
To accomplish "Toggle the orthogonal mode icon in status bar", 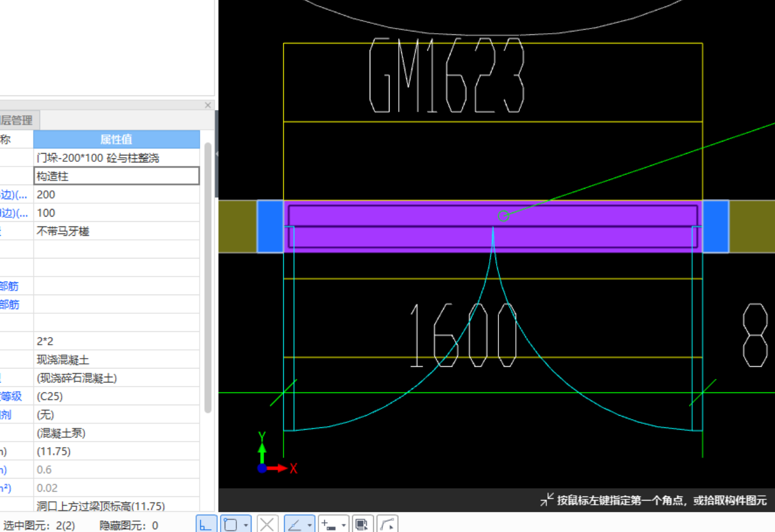I will (206, 524).
